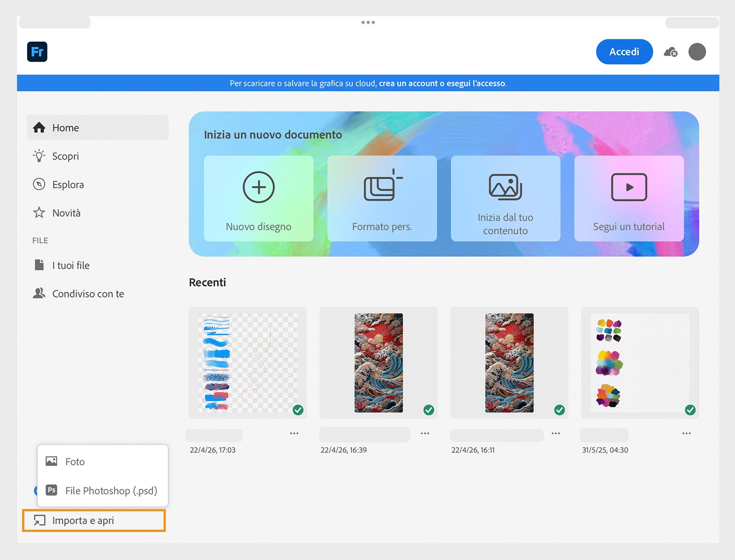Image resolution: width=735 pixels, height=560 pixels.
Task: Click the Condiviso con te people icon
Action: [39, 293]
